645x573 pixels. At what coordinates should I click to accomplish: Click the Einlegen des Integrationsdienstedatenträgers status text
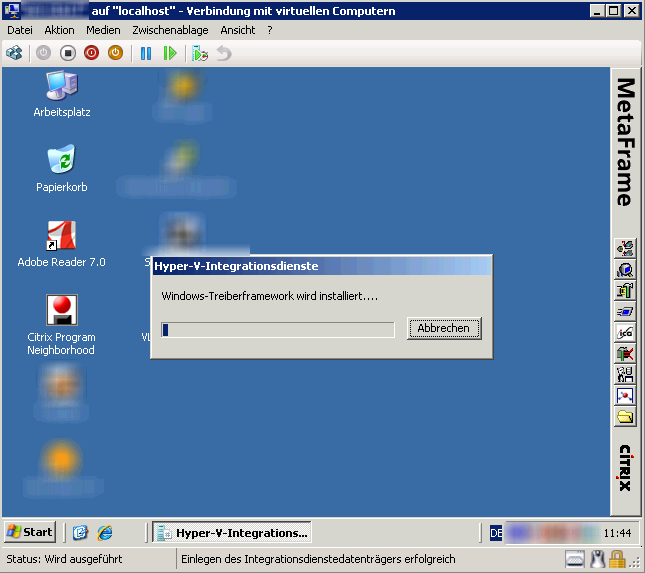[318, 559]
